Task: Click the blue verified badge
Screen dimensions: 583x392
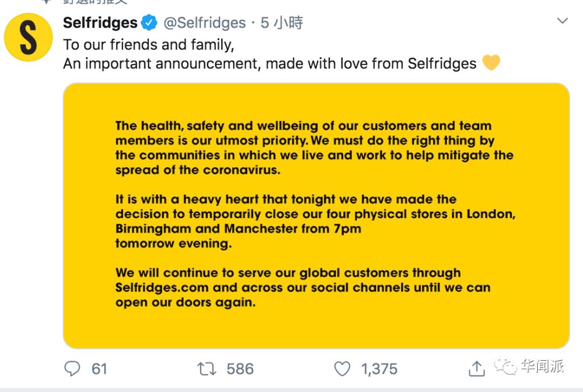Action: (149, 23)
